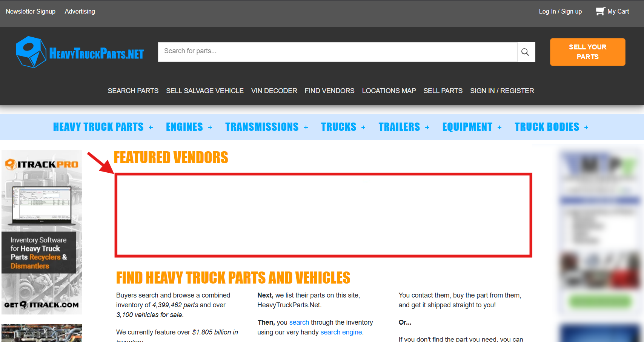This screenshot has width=644, height=342.
Task: Select SEARCH PARTS in the navigation
Action: tap(133, 90)
